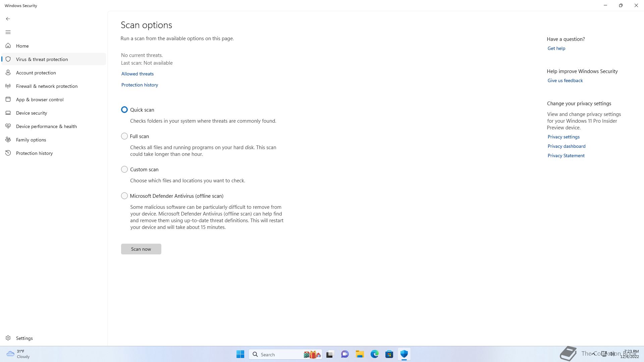
Task: Click the Family options people icon
Action: click(8, 139)
